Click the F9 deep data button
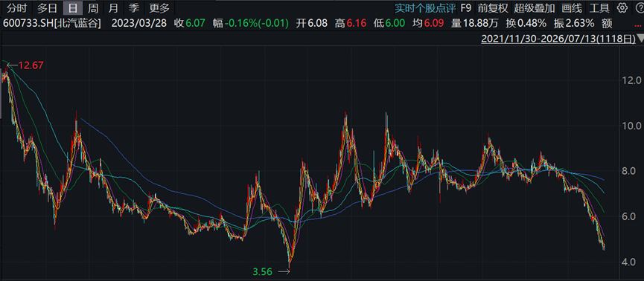Screen dimensions: 644x281 (466, 7)
